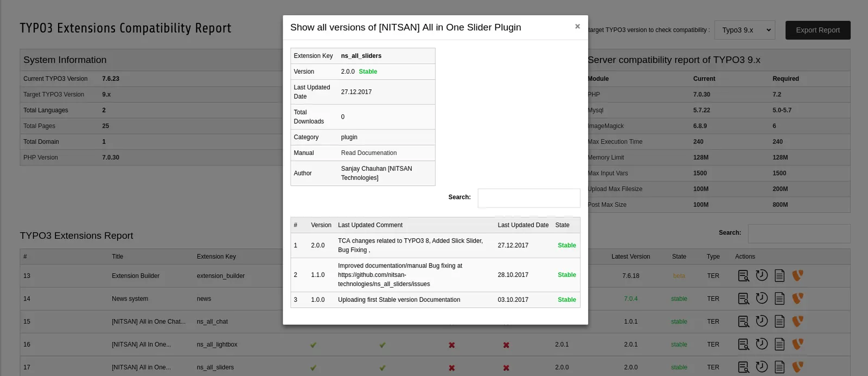
Task: Focus the Search field of the extensions report
Action: 799,234
